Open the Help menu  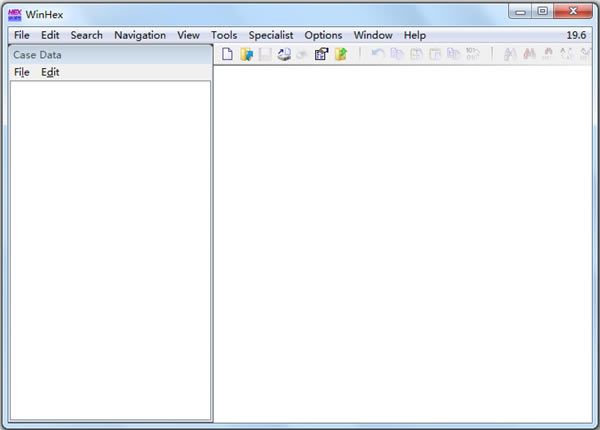pos(415,35)
